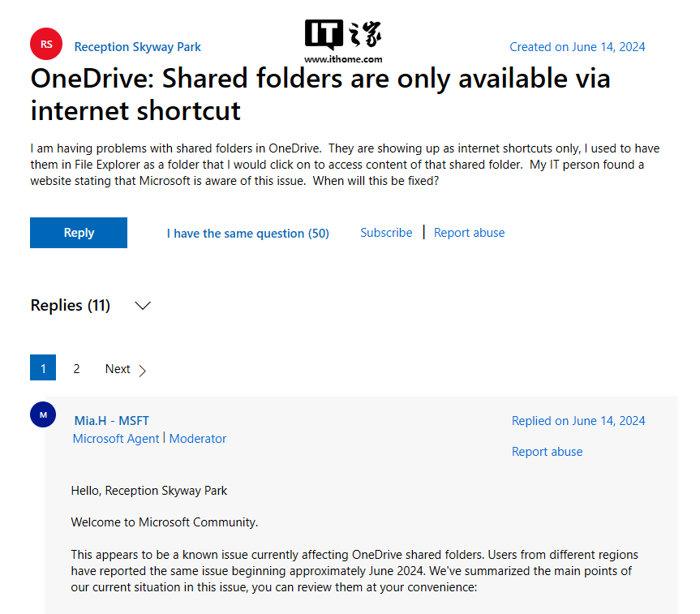Click the Created on June 14, 2024 date
The height and width of the screenshot is (614, 700).
click(x=577, y=47)
